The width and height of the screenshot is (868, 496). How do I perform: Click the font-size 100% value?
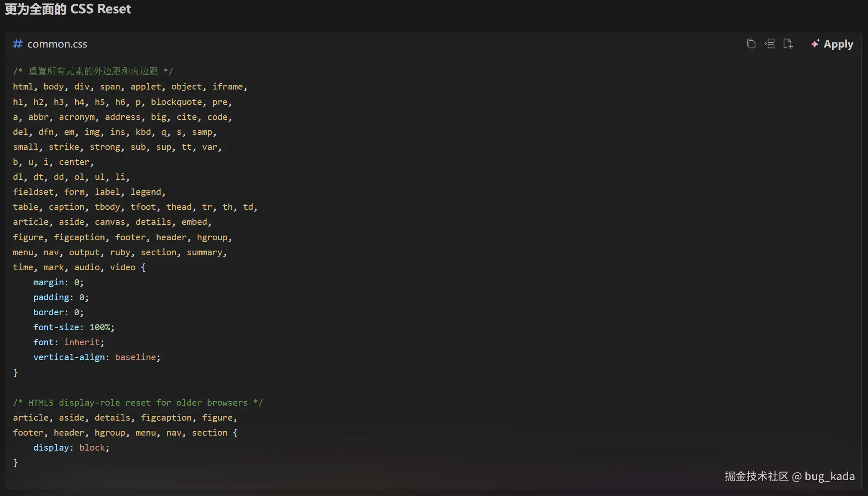pos(100,327)
